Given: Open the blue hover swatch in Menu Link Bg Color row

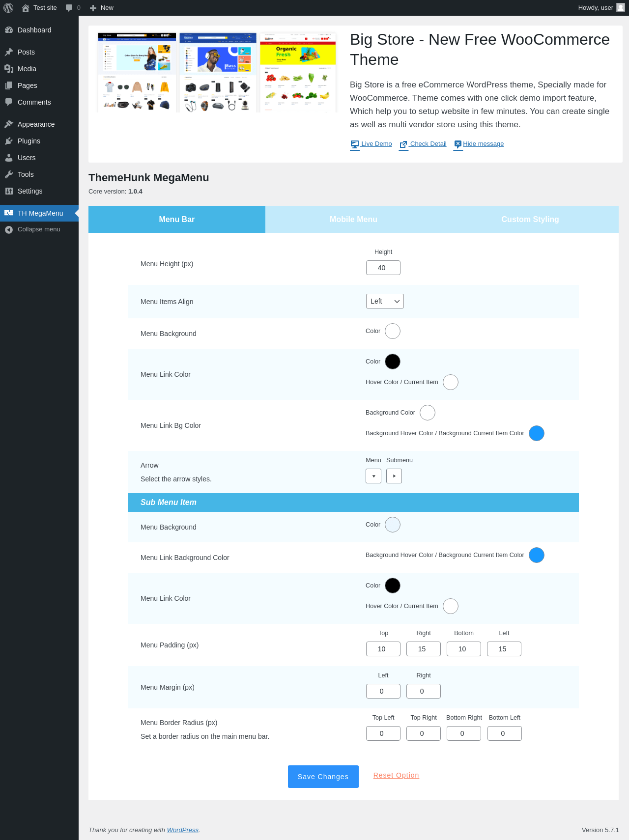Looking at the screenshot, I should tap(537, 433).
